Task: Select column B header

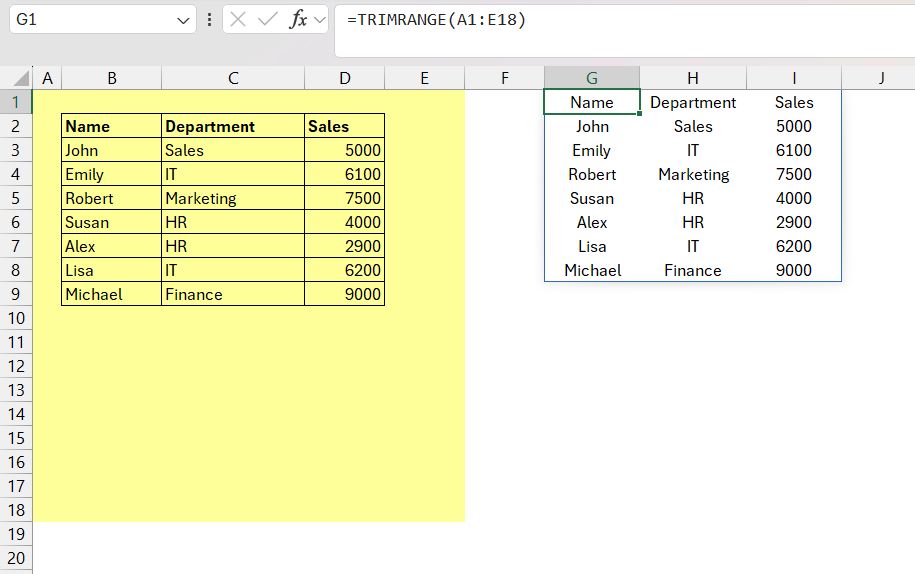Action: 111,78
